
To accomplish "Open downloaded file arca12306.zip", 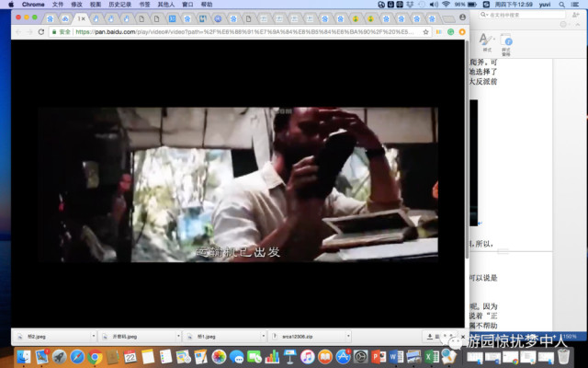I will (x=307, y=337).
